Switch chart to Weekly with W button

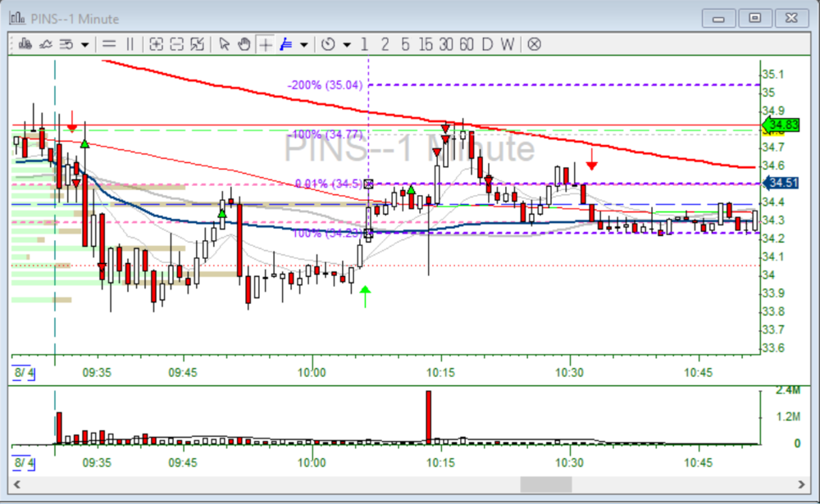508,44
